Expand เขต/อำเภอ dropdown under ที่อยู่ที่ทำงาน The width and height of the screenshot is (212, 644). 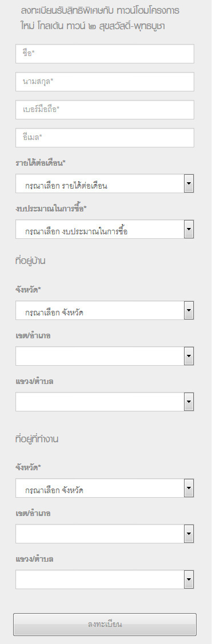[105, 534]
